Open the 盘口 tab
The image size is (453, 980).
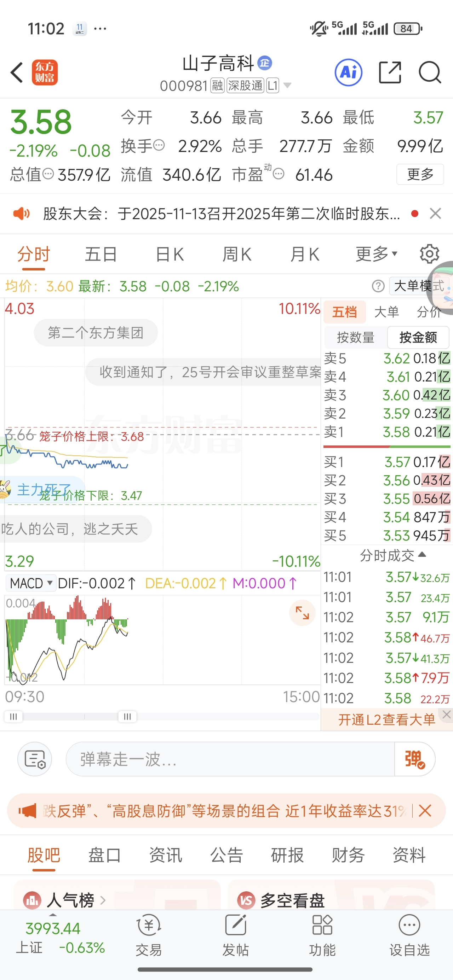104,855
